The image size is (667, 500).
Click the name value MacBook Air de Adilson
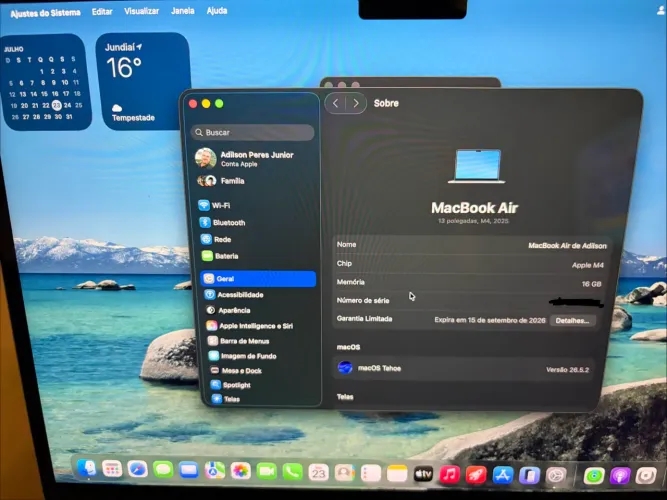[567, 246]
